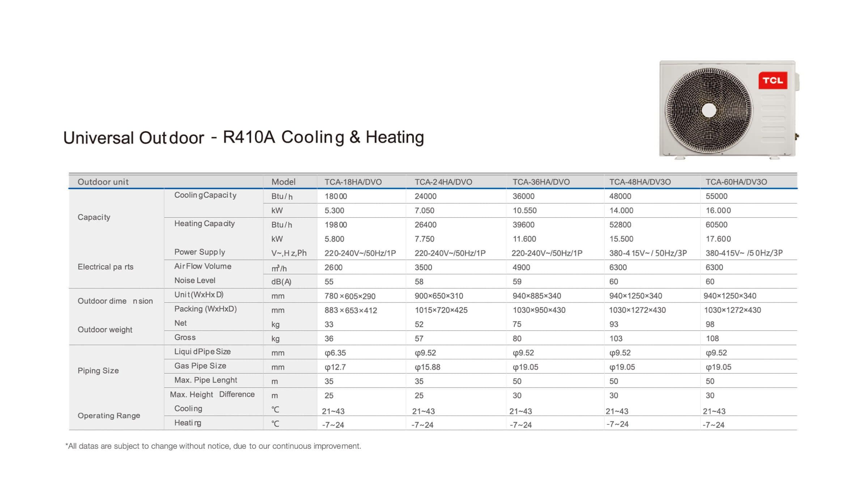
Task: Select the TCA-18HA/DVO model column header
Action: [353, 182]
